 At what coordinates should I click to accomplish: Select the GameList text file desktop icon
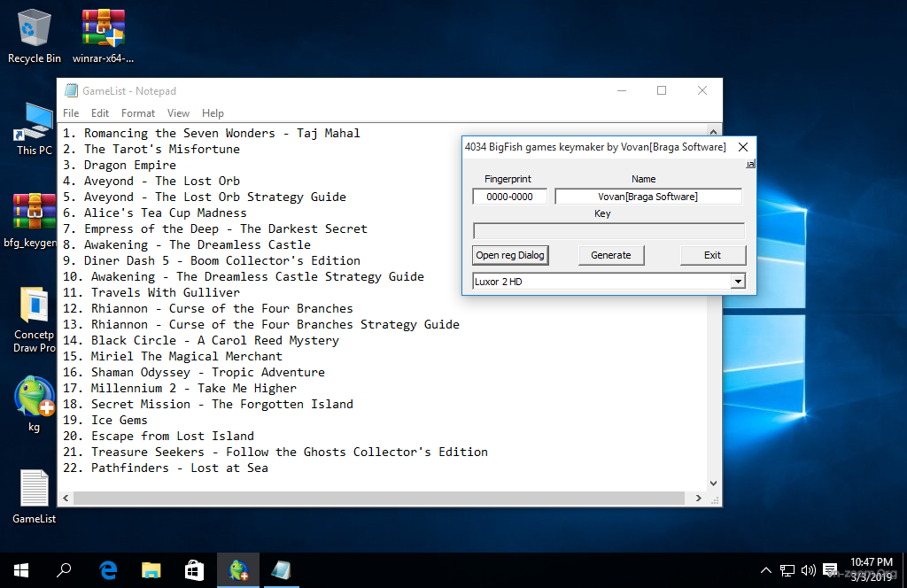[35, 496]
